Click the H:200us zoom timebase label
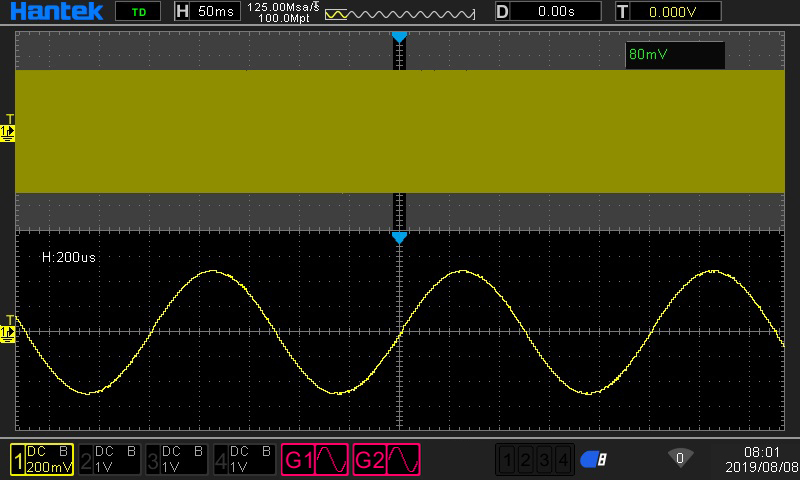The width and height of the screenshot is (800, 480). click(68, 257)
